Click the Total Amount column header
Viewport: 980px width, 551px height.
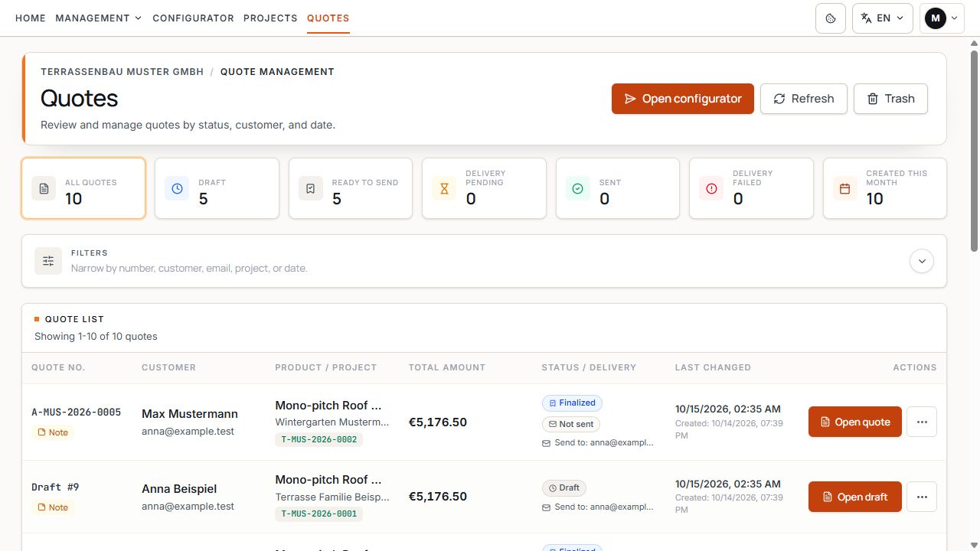(447, 367)
